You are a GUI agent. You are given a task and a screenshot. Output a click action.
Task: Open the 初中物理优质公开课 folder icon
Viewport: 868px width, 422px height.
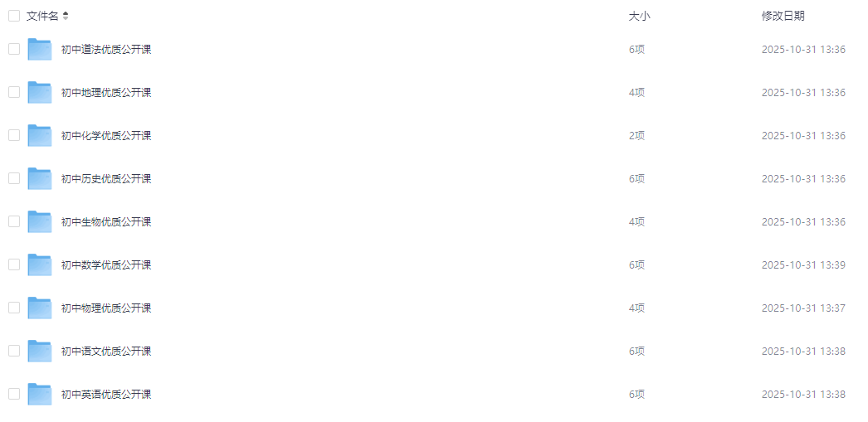pyautogui.click(x=40, y=308)
